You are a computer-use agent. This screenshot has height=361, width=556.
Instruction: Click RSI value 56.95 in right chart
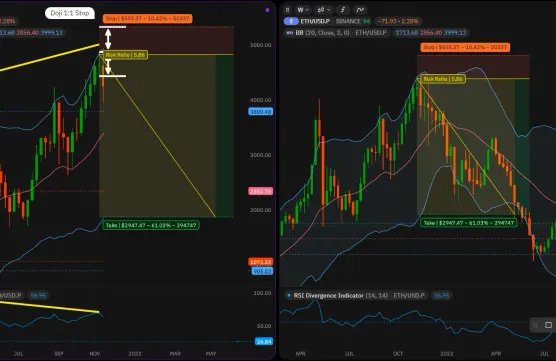441,295
